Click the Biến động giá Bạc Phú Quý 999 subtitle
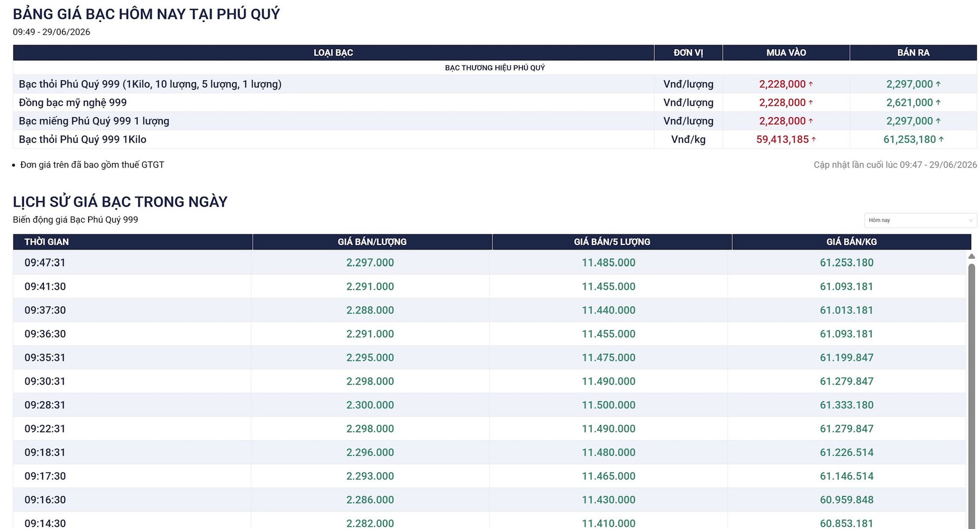This screenshot has height=529, width=980. (x=75, y=219)
